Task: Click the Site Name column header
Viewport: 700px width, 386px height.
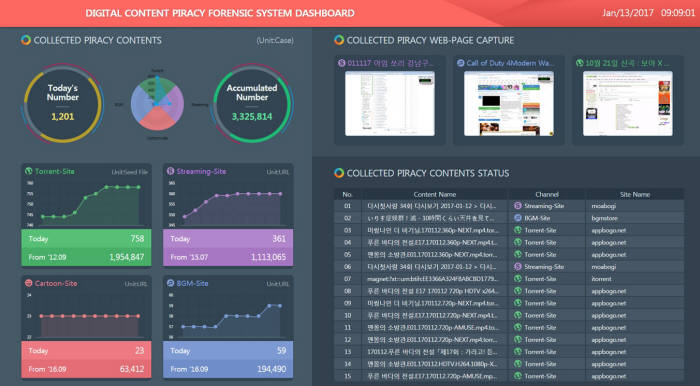Action: tap(635, 195)
